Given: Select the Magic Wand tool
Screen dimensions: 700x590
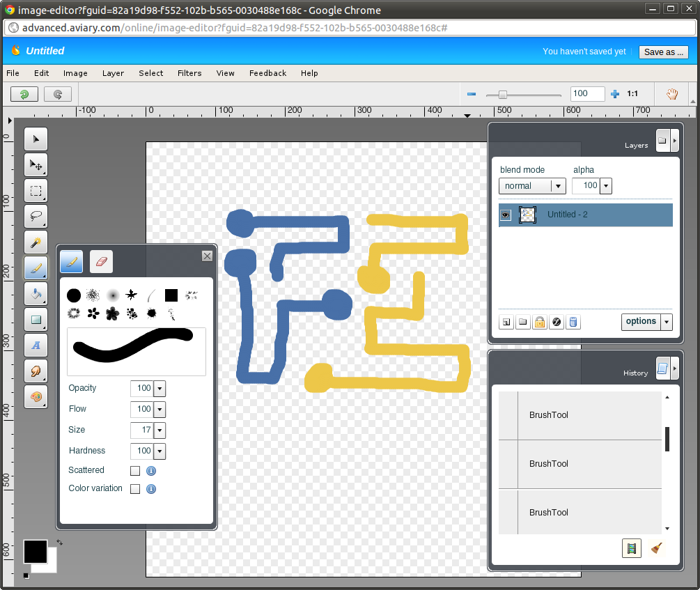Looking at the screenshot, I should pyautogui.click(x=36, y=242).
